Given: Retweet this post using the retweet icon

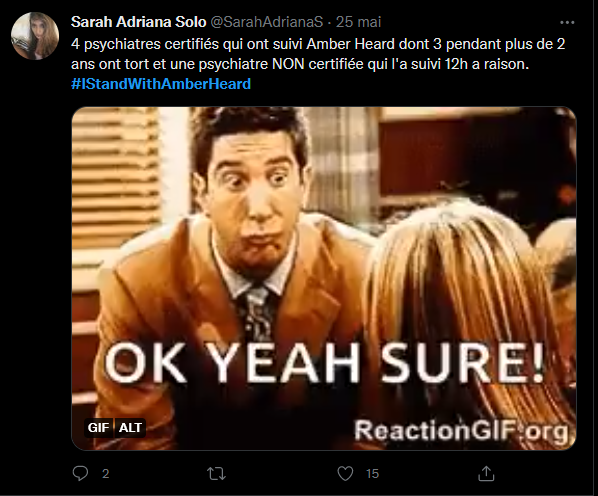Looking at the screenshot, I should (216, 474).
